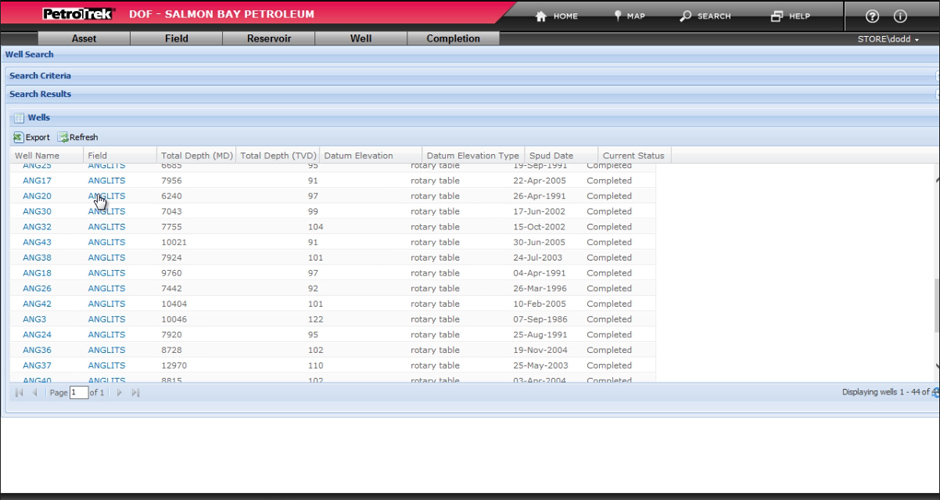
Task: Click the Home icon in top navigation
Action: coord(541,16)
